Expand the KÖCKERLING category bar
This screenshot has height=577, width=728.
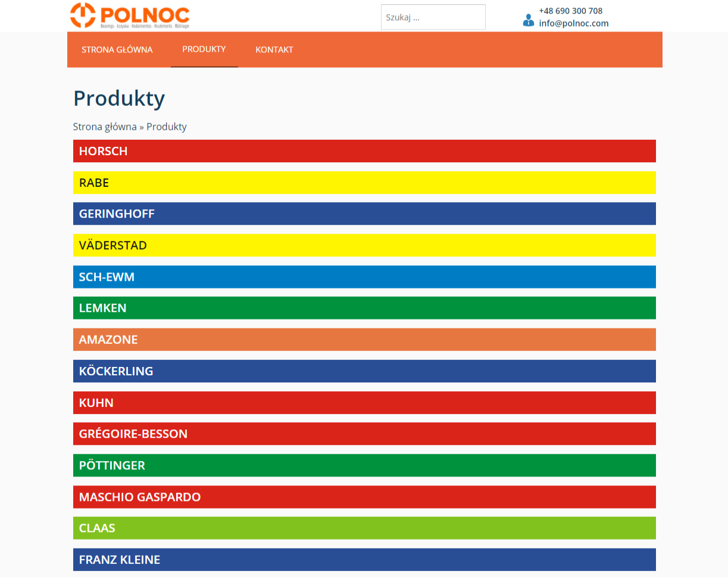point(364,371)
